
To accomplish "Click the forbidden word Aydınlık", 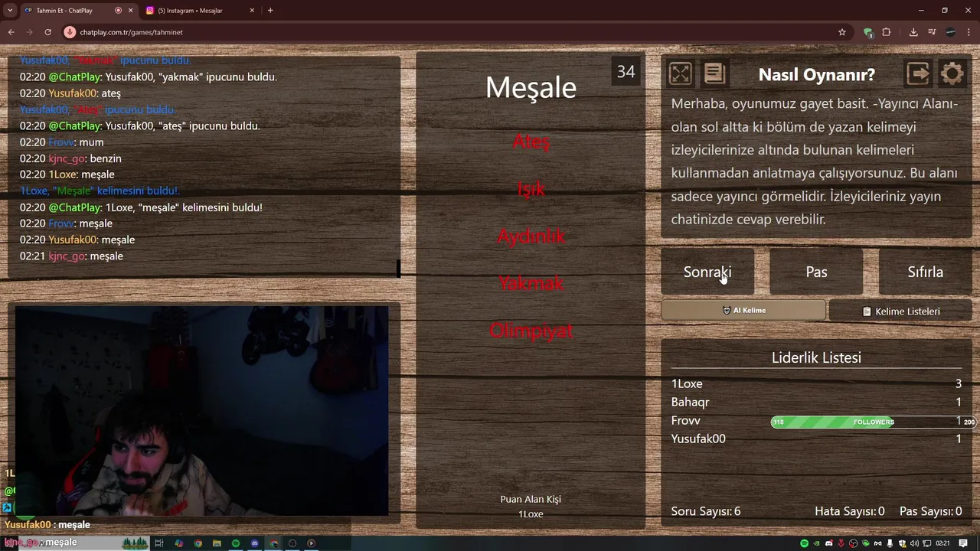I will (531, 236).
